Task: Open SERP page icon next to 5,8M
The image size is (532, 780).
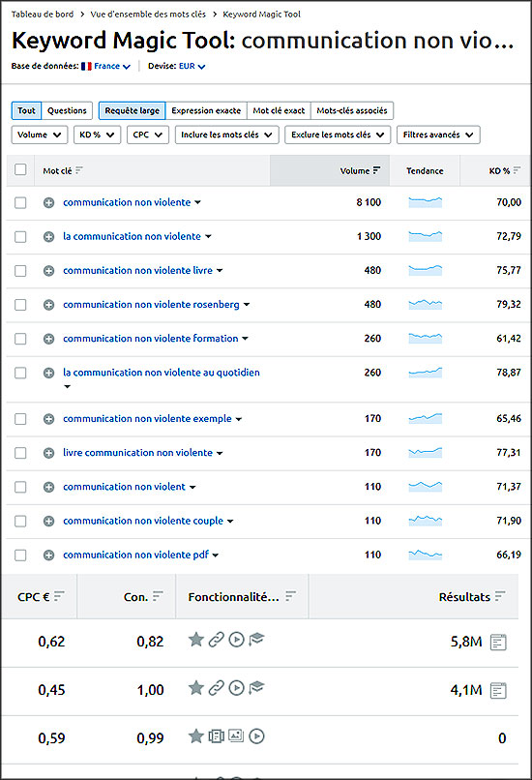Action: tap(498, 642)
